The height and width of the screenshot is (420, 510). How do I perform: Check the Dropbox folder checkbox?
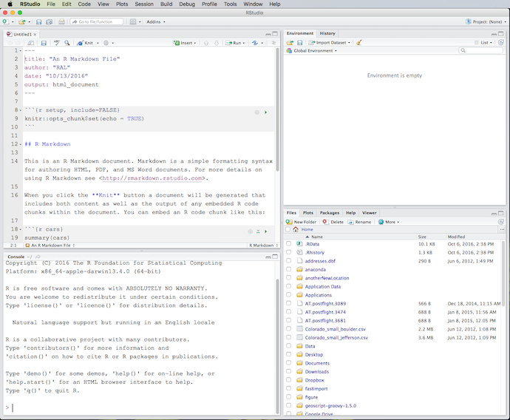288,379
